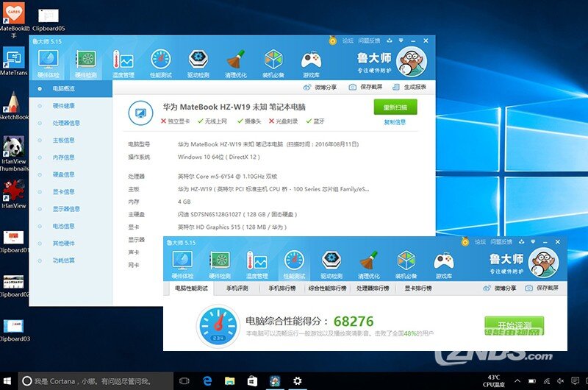This screenshot has width=588, height=390.
Task: Click 保存截屏 in the front window
Action: (542, 288)
